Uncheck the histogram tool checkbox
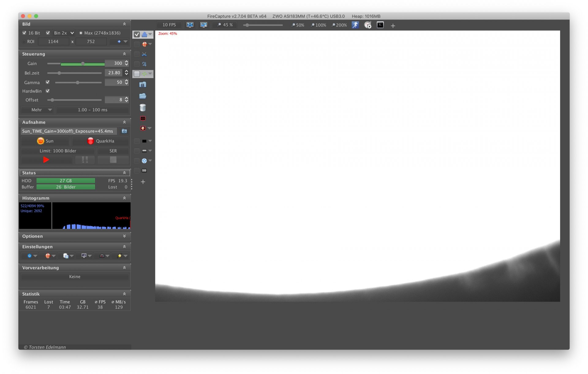This screenshot has height=374, width=588. click(137, 35)
